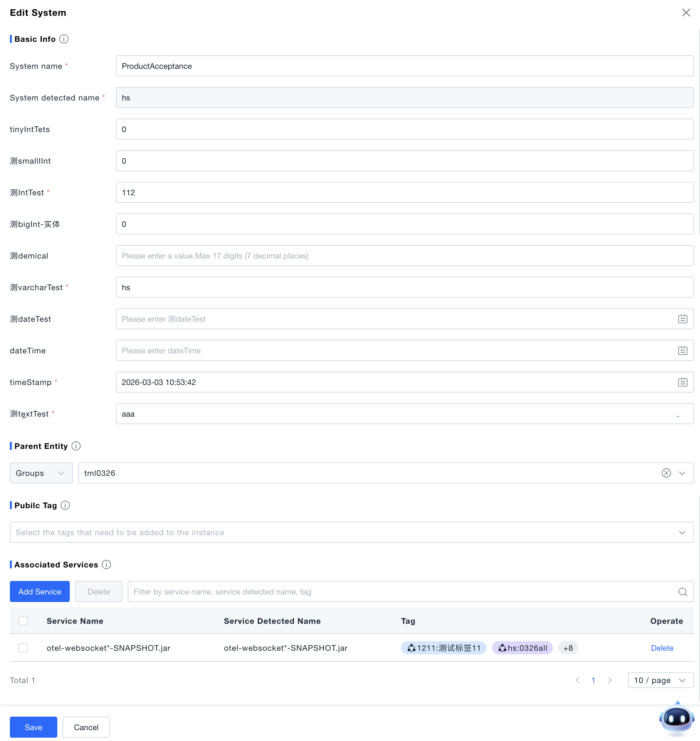Focus the 测IntTest input with 112
700x741 pixels.
404,193
